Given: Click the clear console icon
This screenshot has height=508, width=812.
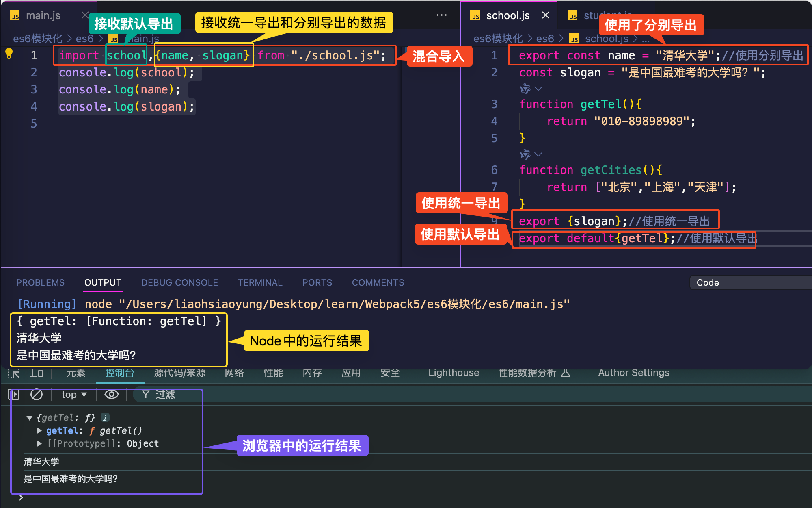Looking at the screenshot, I should tap(37, 395).
